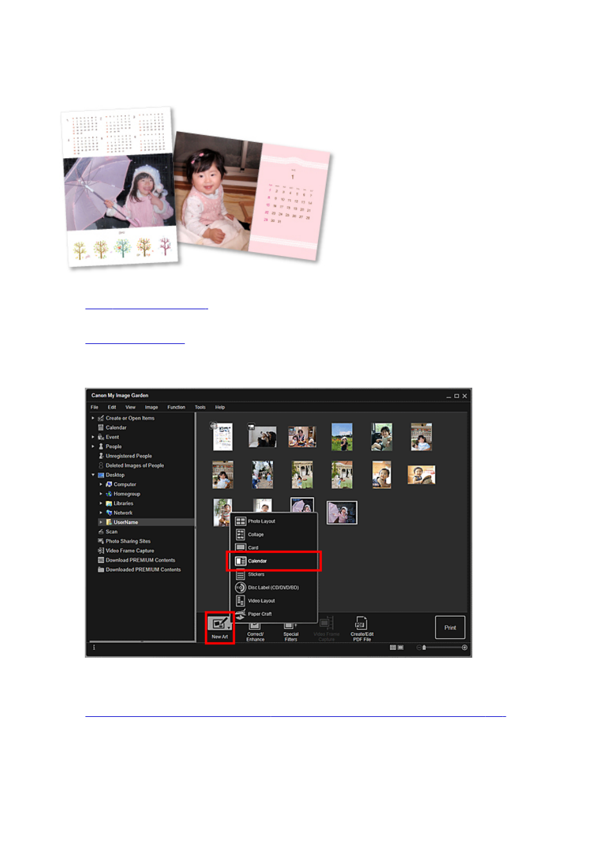Click the zoom in plus icon

tap(465, 647)
